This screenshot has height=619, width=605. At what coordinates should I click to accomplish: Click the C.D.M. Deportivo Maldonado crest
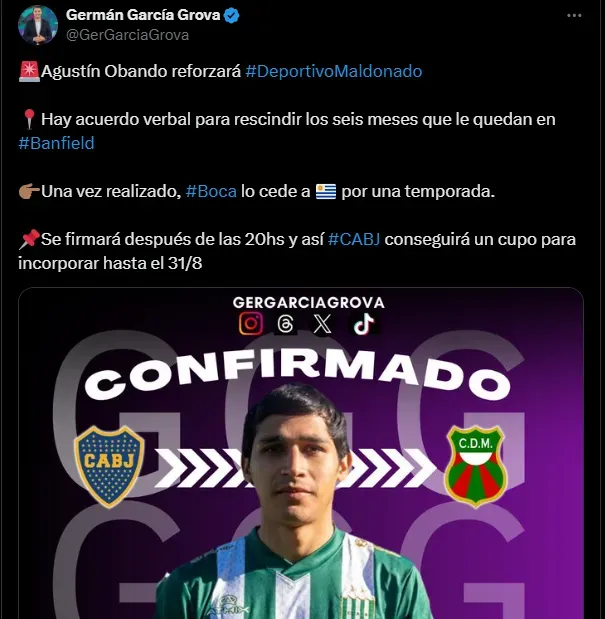pyautogui.click(x=476, y=466)
